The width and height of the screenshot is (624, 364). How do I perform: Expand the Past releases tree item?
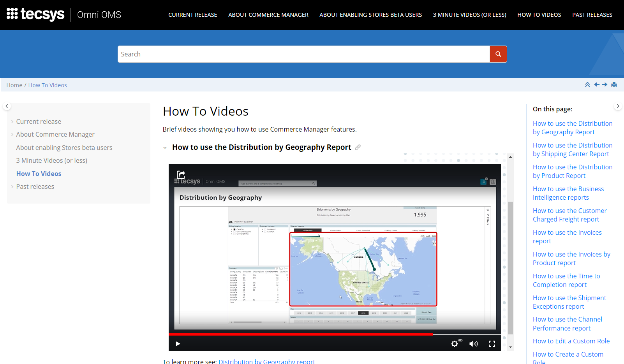point(12,187)
